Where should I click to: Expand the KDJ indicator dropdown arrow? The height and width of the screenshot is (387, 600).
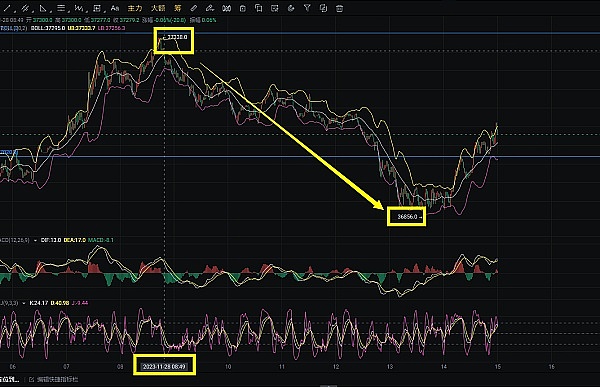24,303
